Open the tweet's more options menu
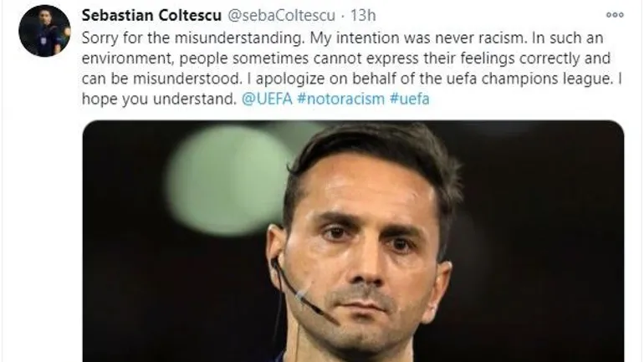Viewport: 644px width, 362px height. pos(615,15)
